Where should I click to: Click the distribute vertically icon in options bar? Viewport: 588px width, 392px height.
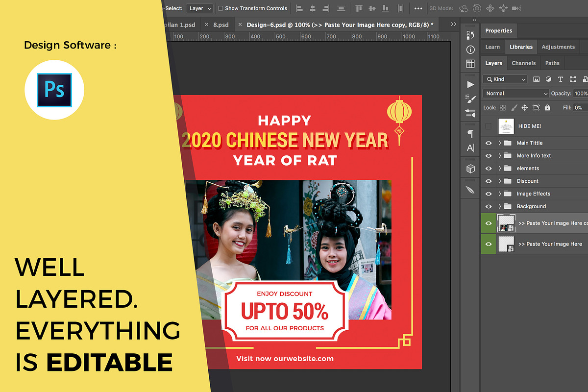click(x=400, y=8)
